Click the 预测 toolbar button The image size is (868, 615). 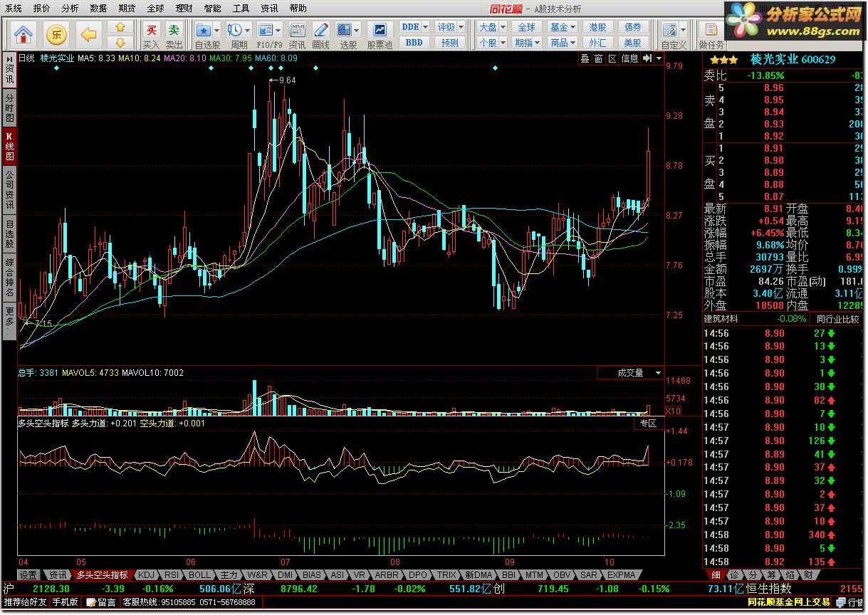[449, 42]
